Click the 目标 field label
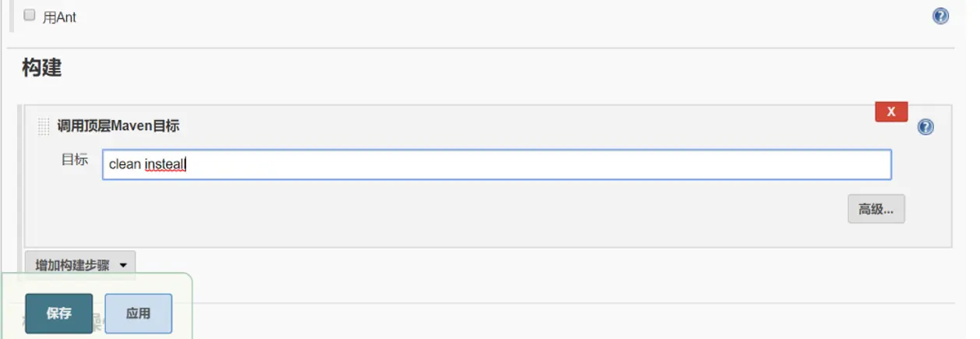This screenshot has height=339, width=980. [x=75, y=161]
